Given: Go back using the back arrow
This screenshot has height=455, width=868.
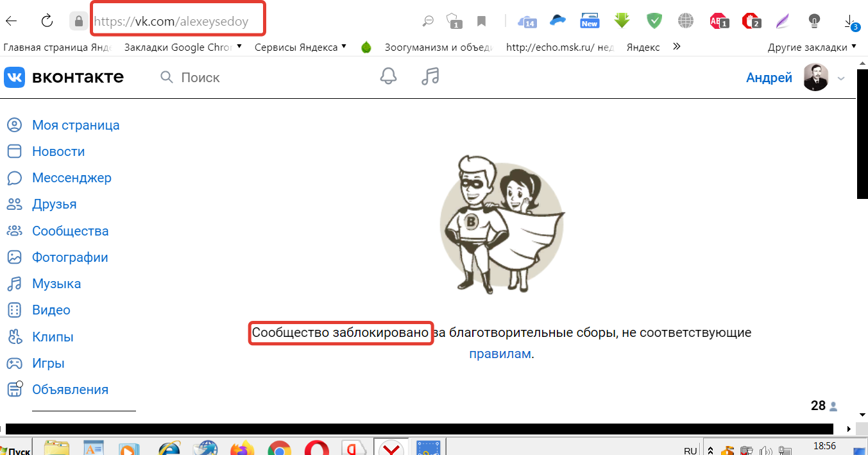Looking at the screenshot, I should coord(12,21).
